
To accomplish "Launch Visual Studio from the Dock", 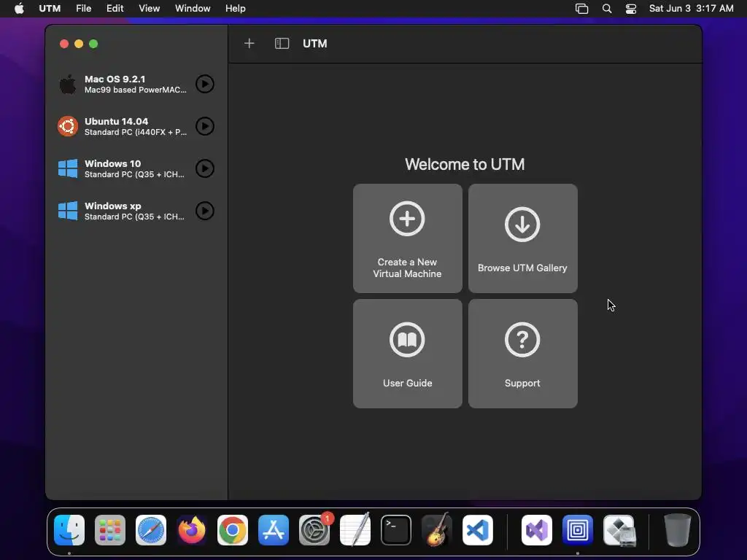I will point(537,530).
